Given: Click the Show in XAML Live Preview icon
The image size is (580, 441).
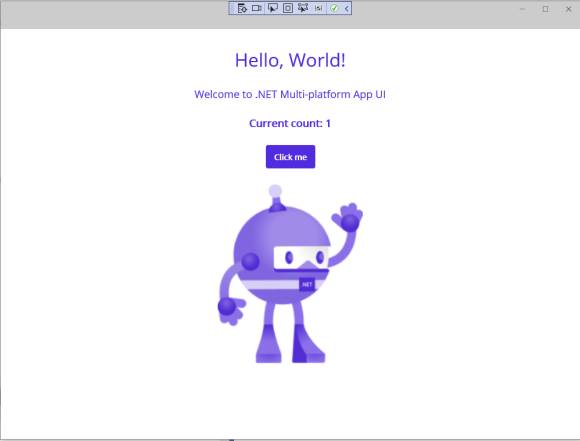Looking at the screenshot, I should 257,8.
